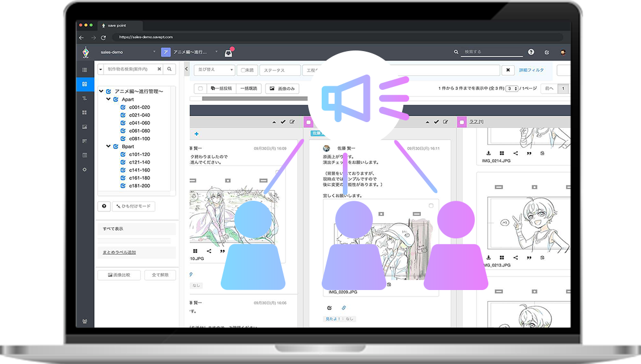
Task: Click the browser back arrow
Action: [x=82, y=37]
